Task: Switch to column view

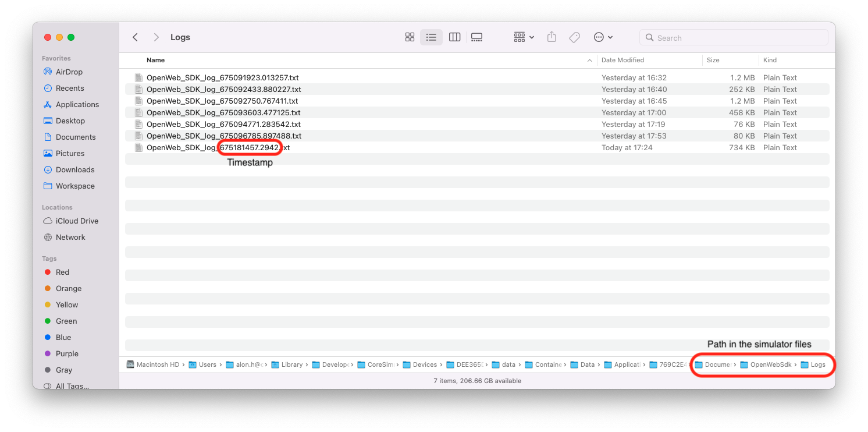Action: (455, 37)
